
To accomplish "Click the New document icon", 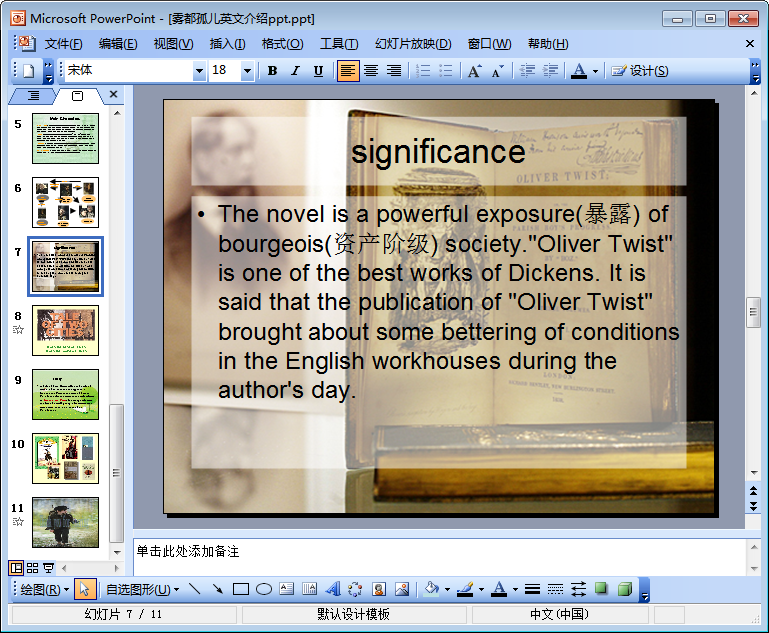I will point(28,71).
